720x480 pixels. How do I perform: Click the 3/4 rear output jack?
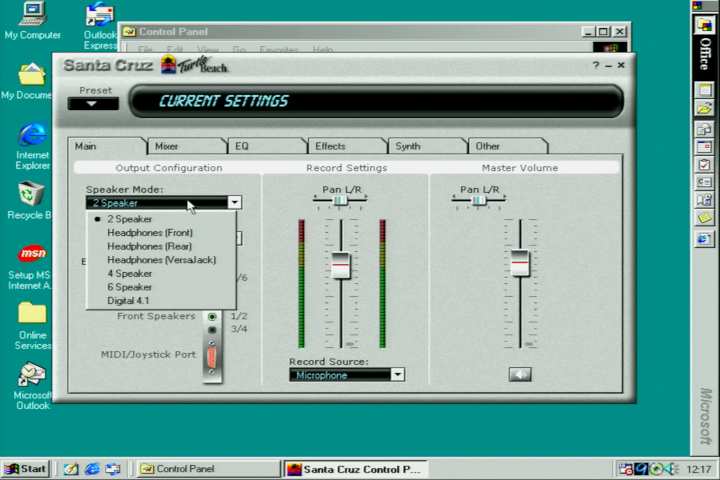212,330
